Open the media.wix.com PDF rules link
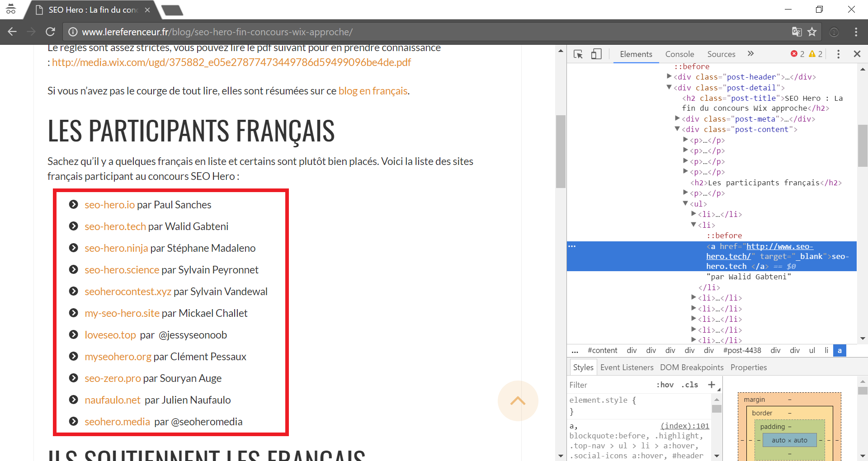Screen dimensions: 868x461 pos(231,62)
